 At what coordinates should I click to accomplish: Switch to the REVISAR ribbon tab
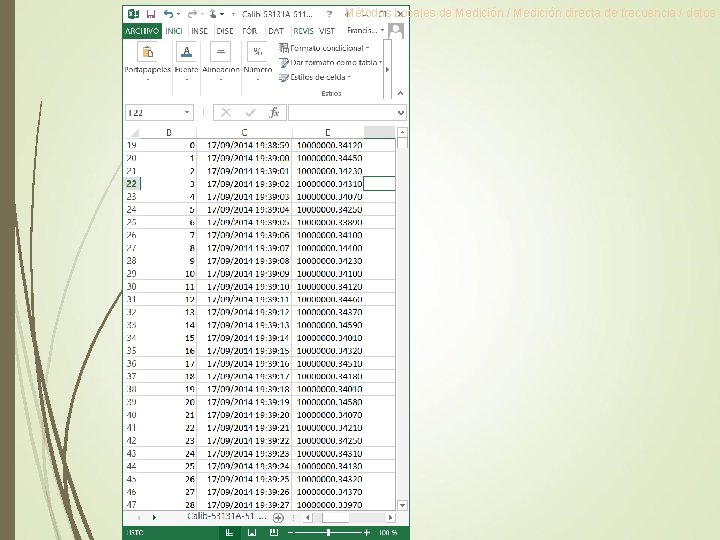click(303, 31)
